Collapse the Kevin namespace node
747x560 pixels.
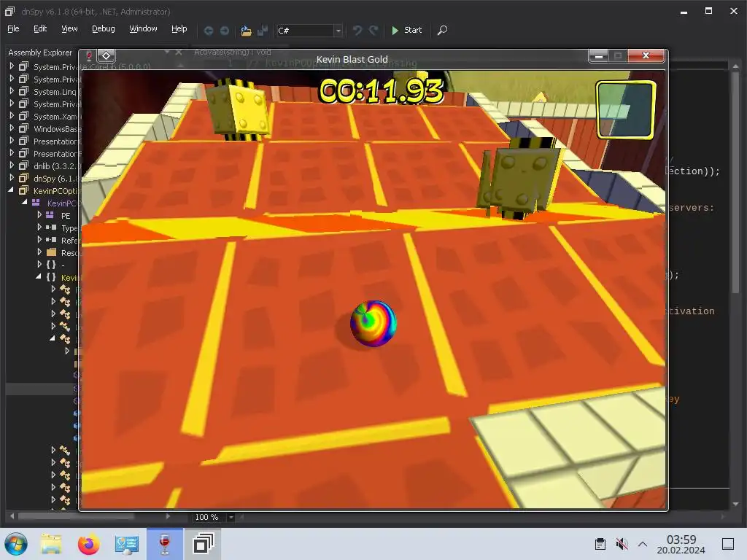pos(39,276)
